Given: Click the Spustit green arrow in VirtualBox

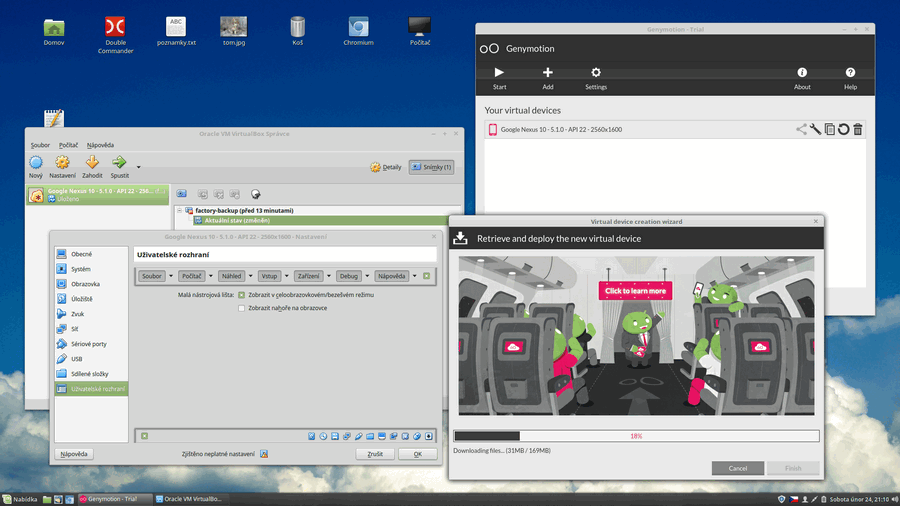Looking at the screenshot, I should pyautogui.click(x=119, y=162).
